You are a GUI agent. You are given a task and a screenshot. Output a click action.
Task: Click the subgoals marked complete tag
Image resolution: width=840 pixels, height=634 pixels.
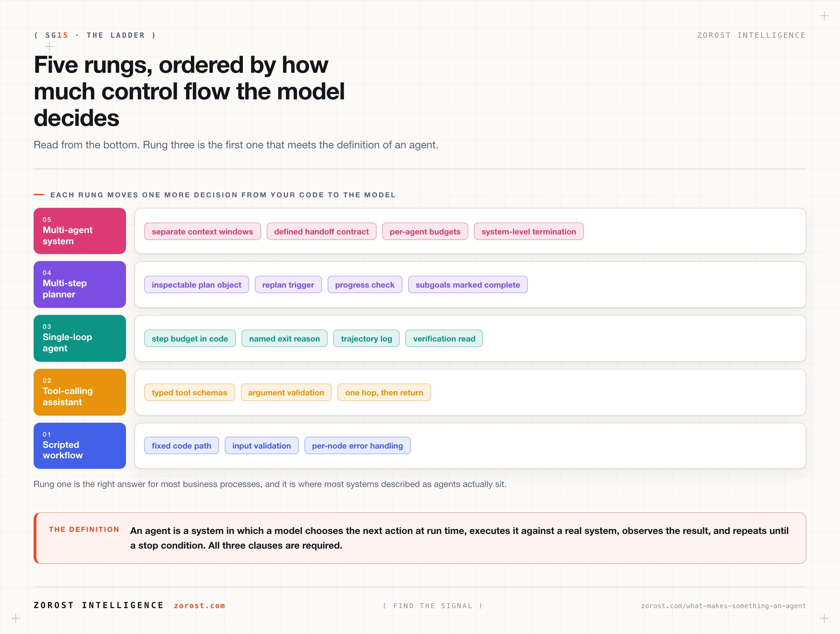point(468,285)
